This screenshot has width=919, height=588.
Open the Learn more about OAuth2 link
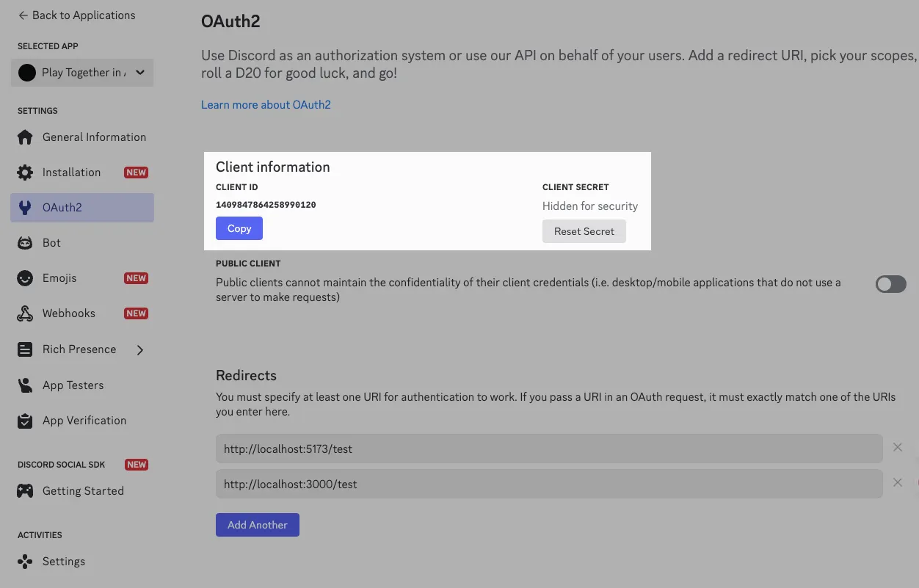266,105
